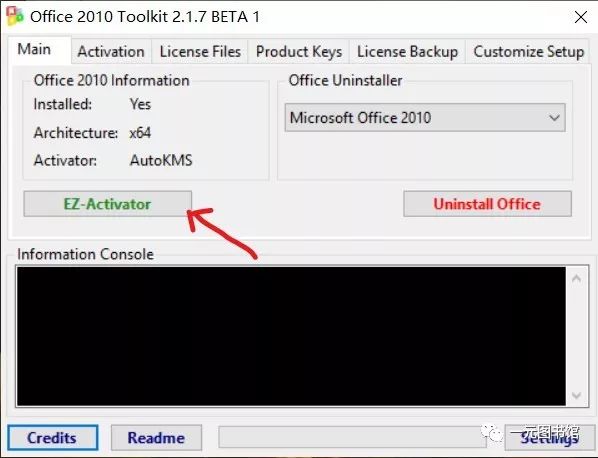Screen dimensions: 598x458
Task: Select the Installed 'Yes' value
Action: [x=140, y=104]
